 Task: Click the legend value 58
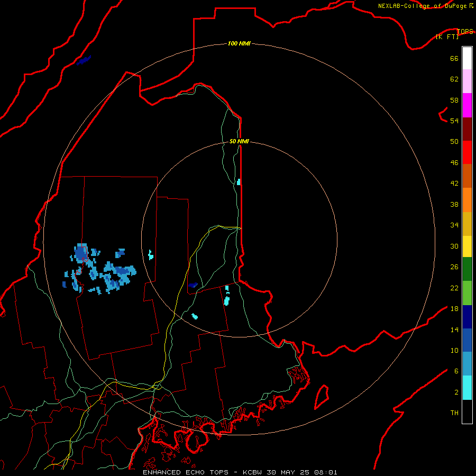tap(454, 100)
